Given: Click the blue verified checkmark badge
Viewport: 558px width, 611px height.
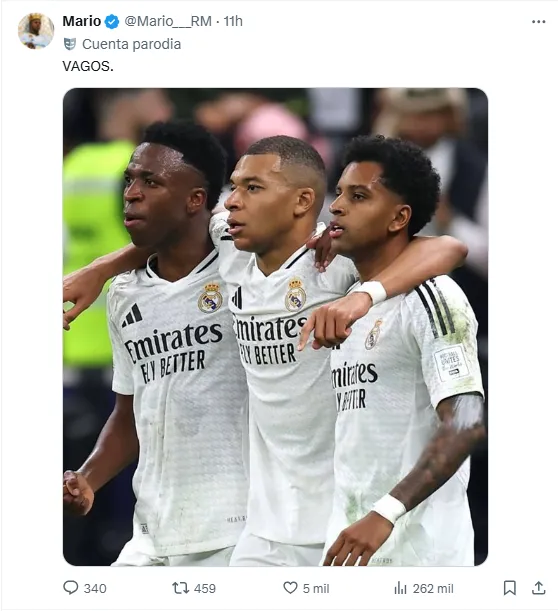Looking at the screenshot, I should click(112, 21).
